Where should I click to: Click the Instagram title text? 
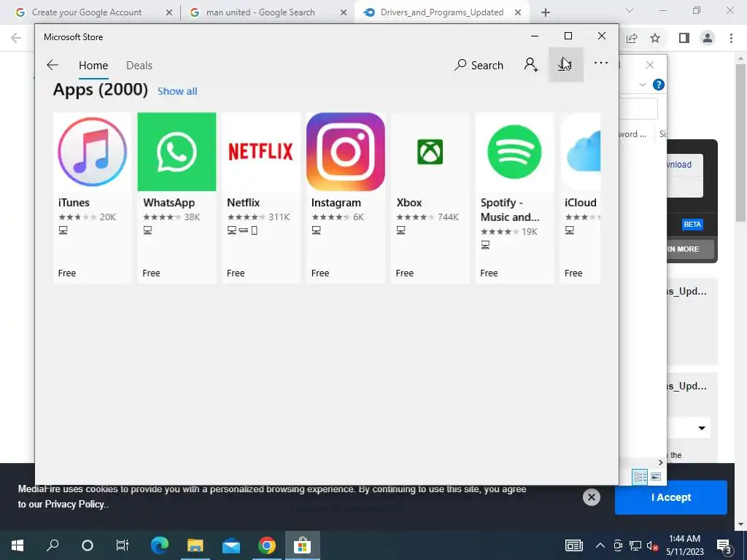[336, 203]
